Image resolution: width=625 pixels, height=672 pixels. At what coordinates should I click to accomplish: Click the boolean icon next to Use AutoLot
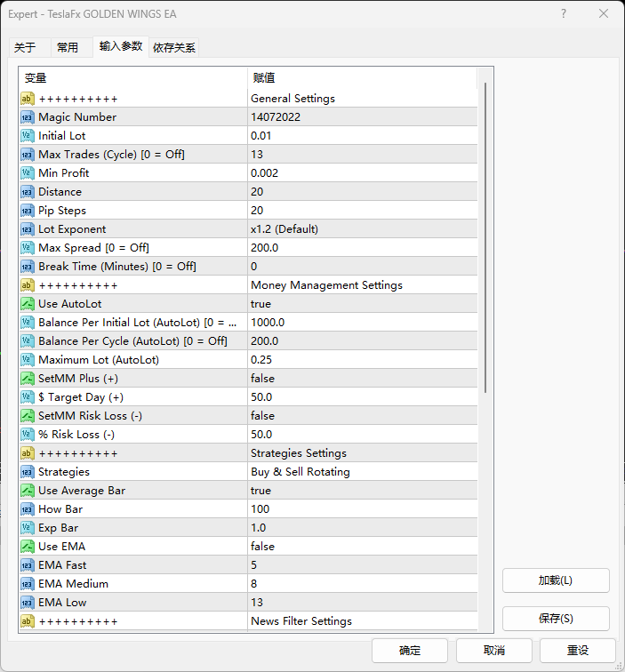(x=27, y=304)
